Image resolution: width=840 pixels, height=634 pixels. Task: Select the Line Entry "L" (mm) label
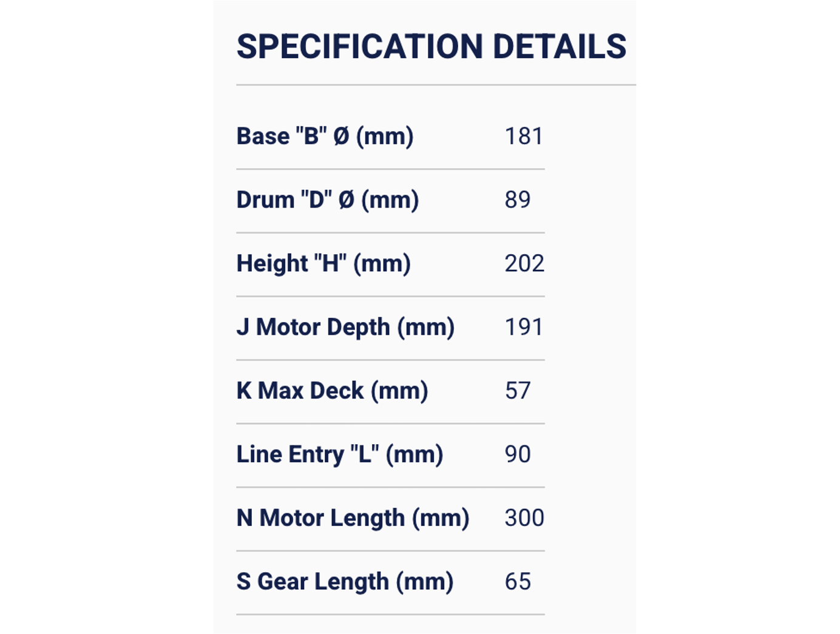coord(340,455)
